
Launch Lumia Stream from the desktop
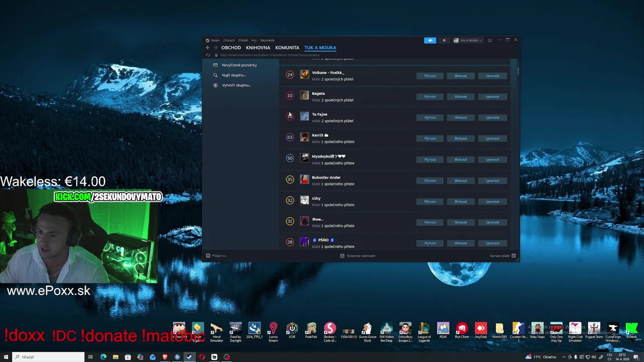[273, 333]
